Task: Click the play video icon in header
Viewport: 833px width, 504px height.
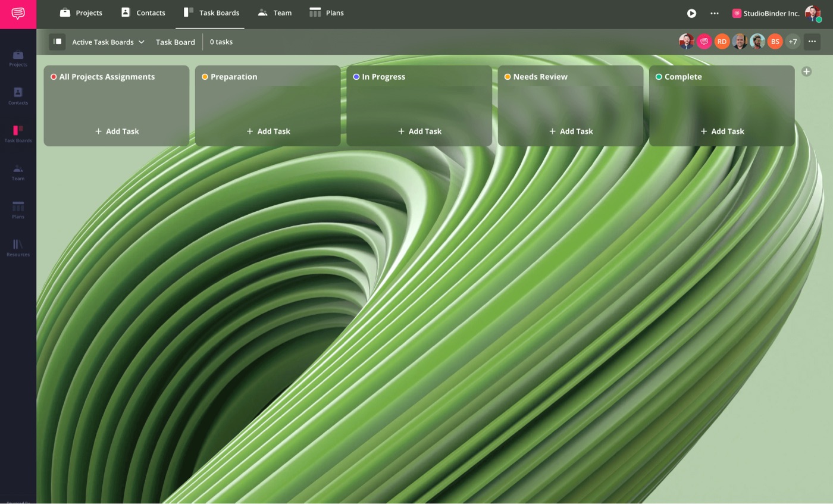Action: click(691, 13)
